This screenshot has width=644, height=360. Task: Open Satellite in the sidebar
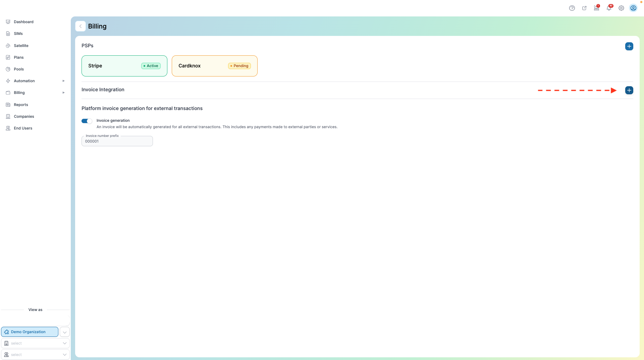[21, 46]
